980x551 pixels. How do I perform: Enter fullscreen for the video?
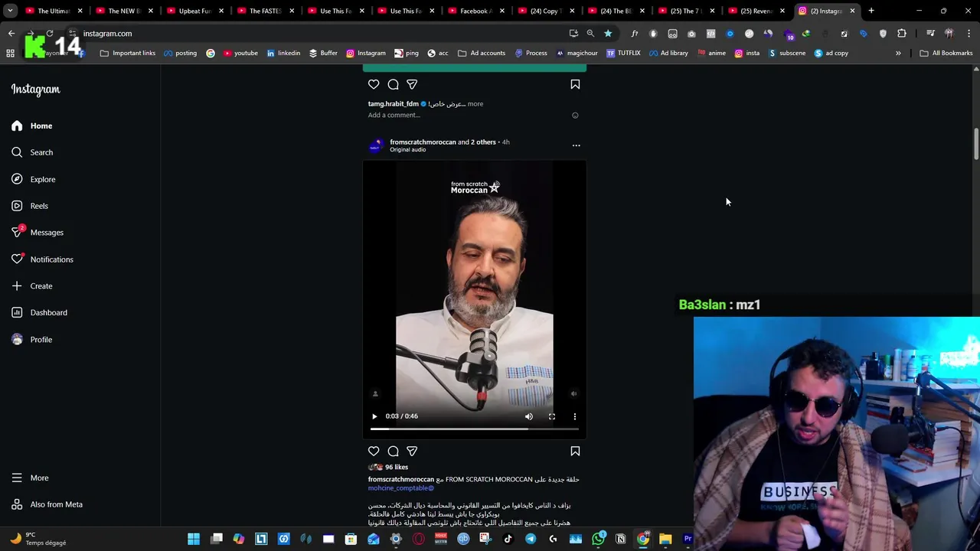[551, 416]
